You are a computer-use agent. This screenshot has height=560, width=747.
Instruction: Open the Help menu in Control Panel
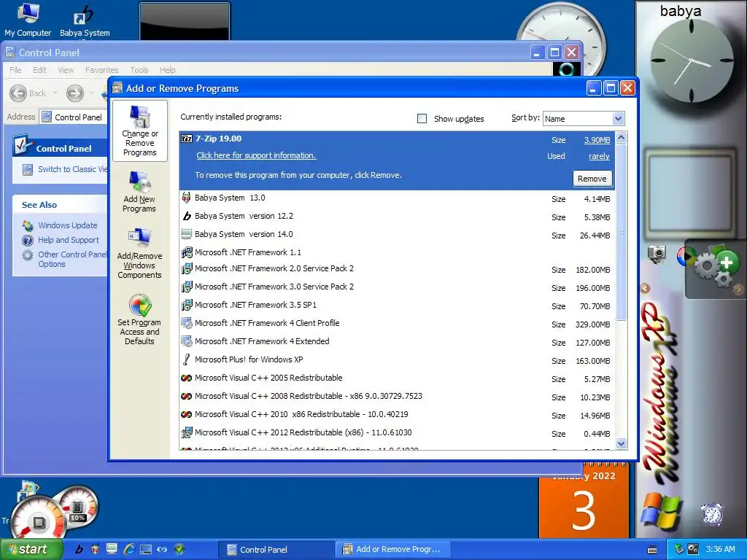[x=167, y=70]
